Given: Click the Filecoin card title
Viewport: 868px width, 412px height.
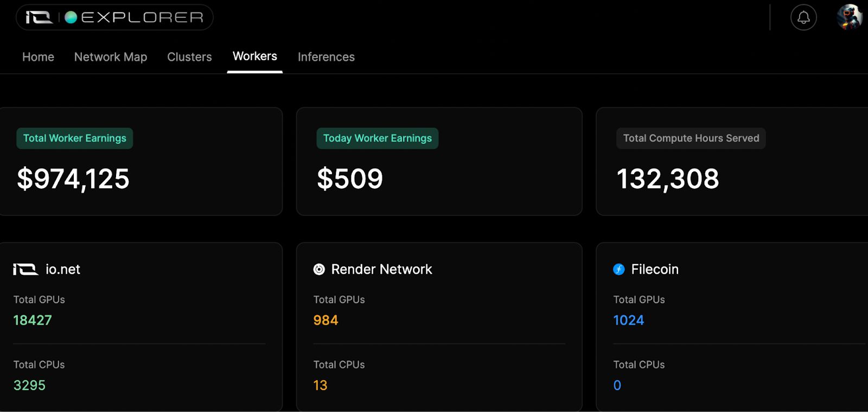Looking at the screenshot, I should [x=655, y=269].
